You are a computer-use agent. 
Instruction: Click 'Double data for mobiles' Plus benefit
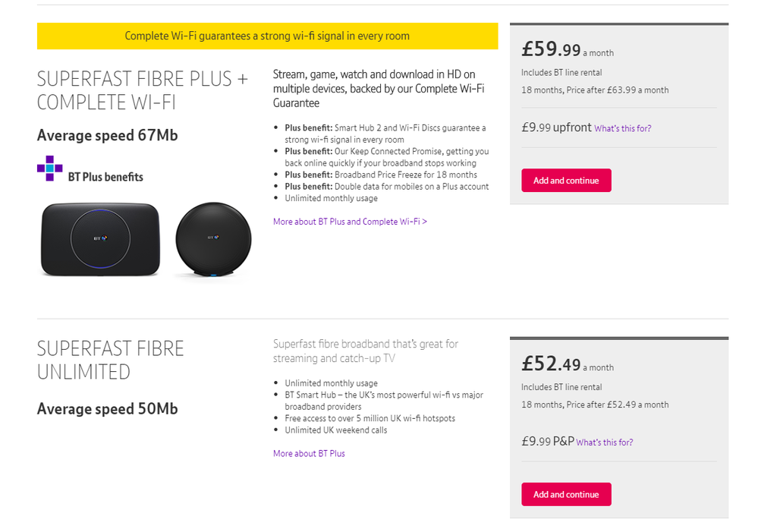[x=387, y=187]
